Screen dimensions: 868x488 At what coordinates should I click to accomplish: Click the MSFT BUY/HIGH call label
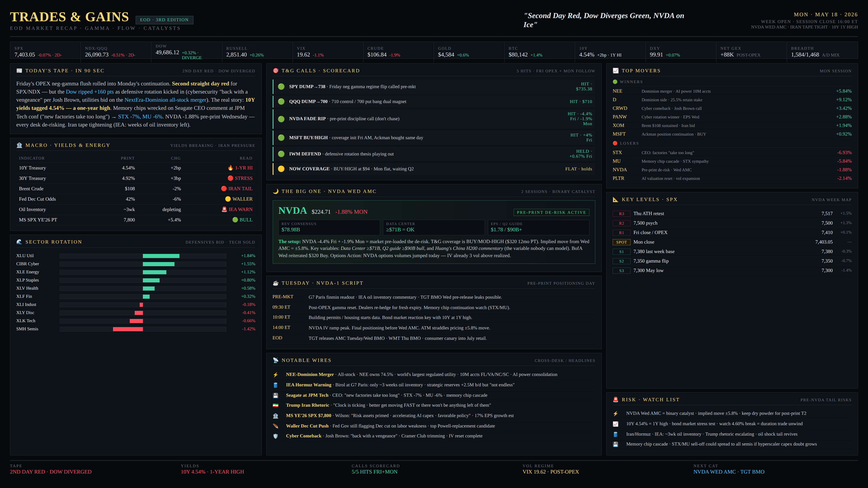pyautogui.click(x=308, y=137)
